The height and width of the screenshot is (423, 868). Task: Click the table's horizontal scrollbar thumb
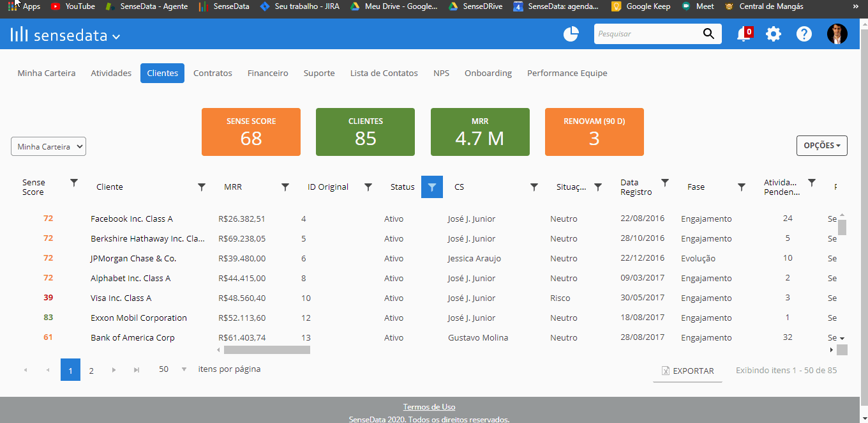tap(267, 350)
